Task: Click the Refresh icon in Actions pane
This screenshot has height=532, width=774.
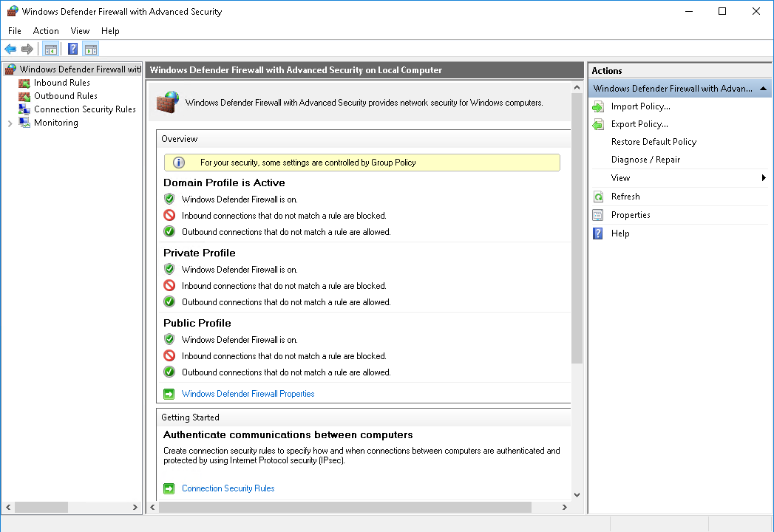Action: pyautogui.click(x=597, y=196)
